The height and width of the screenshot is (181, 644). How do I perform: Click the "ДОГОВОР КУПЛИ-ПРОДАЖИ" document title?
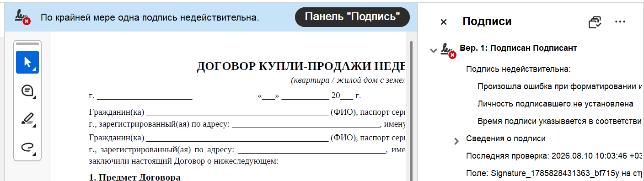coord(301,67)
